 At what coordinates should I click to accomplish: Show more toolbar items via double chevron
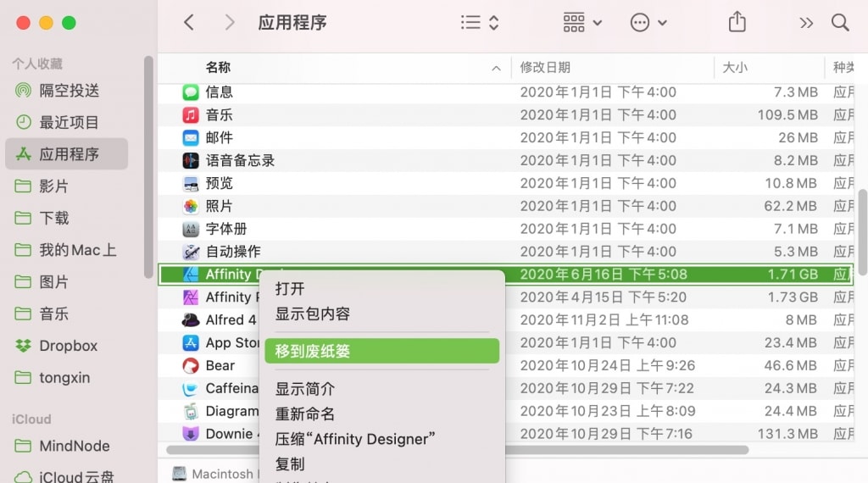tap(806, 23)
